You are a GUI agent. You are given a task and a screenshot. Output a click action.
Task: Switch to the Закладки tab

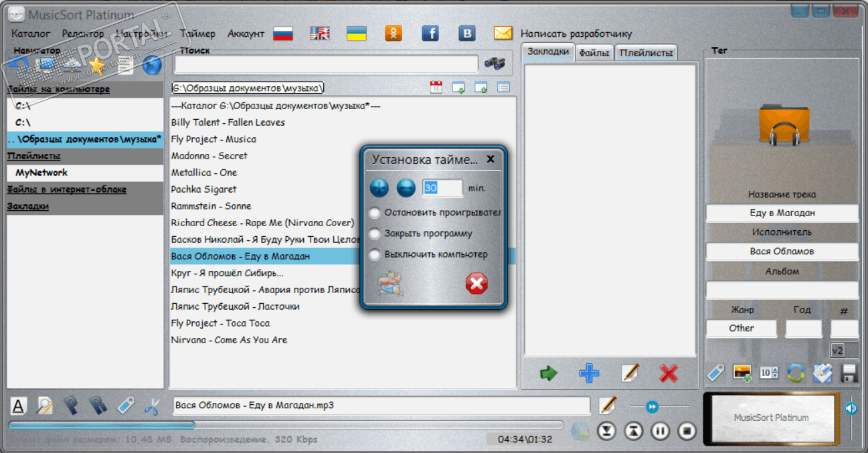coord(548,52)
